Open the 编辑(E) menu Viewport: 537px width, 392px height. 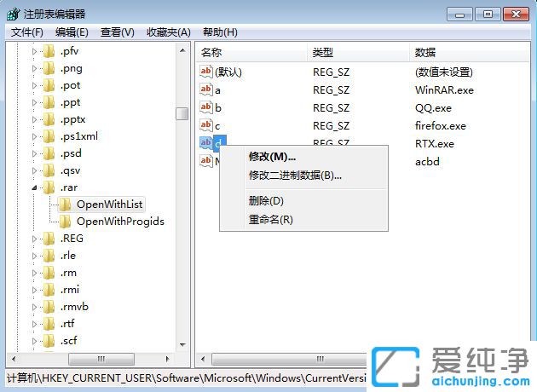click(x=72, y=32)
